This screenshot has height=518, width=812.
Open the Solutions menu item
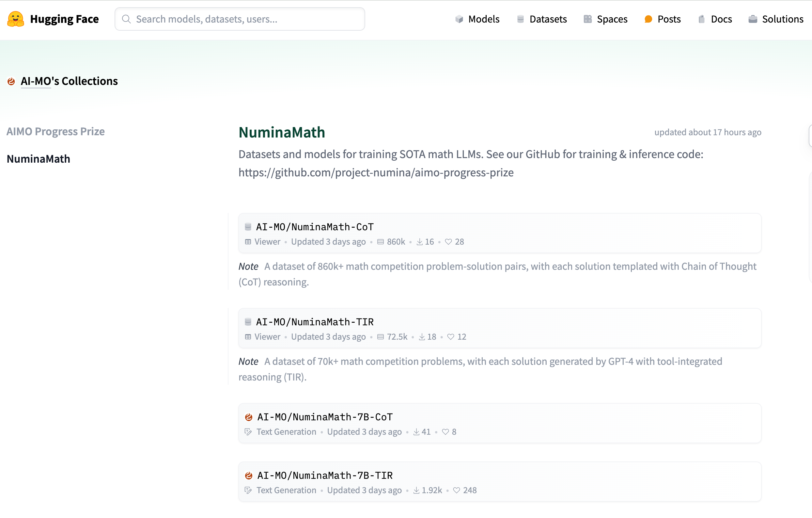click(x=776, y=19)
